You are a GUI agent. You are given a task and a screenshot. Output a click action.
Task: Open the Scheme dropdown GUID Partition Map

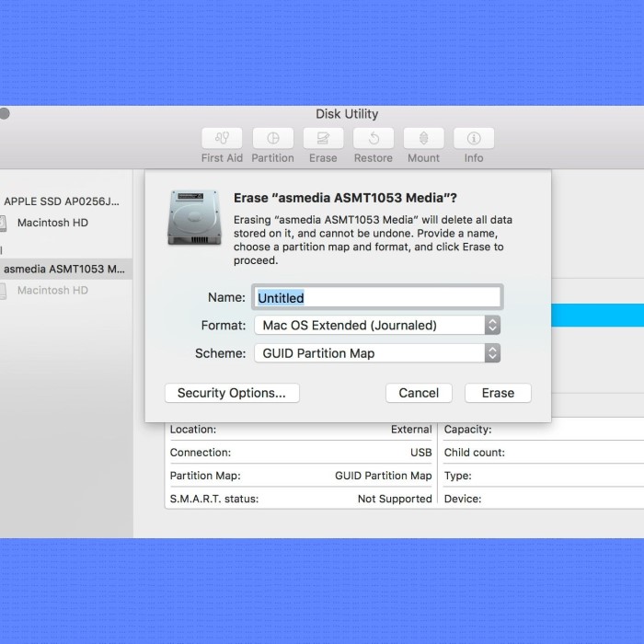pos(377,353)
